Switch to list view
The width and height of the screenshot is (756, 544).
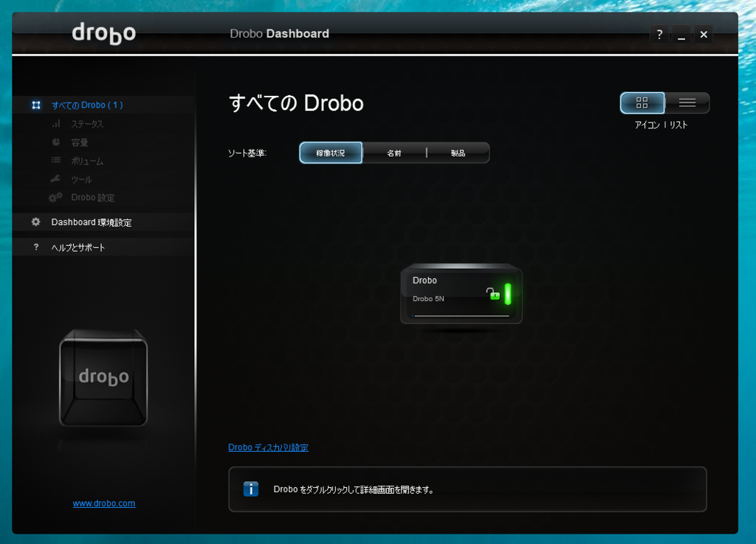pos(687,103)
